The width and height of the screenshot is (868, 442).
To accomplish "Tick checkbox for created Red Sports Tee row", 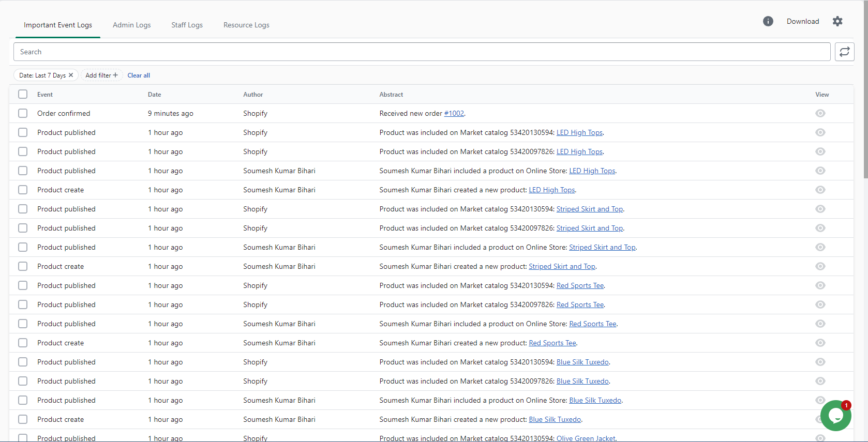I will coord(23,343).
